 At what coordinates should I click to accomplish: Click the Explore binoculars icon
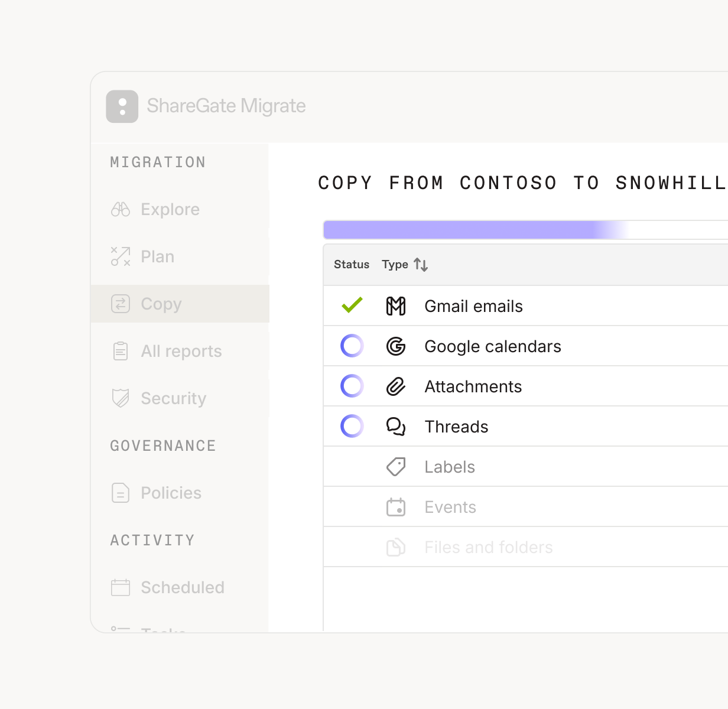121,209
